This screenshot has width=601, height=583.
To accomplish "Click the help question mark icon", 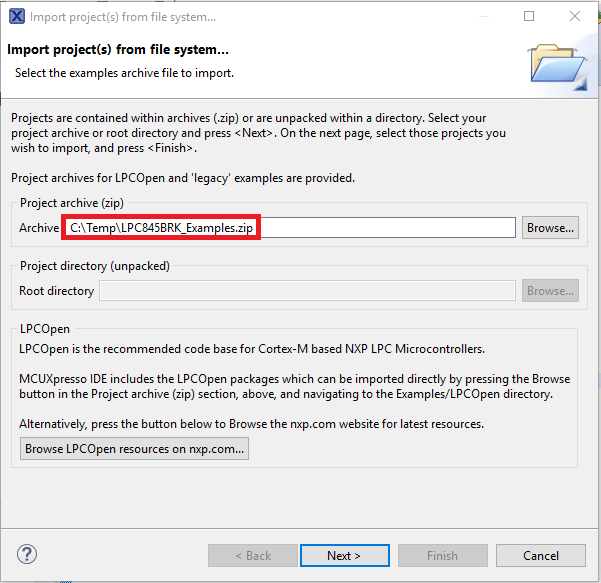I will [28, 555].
